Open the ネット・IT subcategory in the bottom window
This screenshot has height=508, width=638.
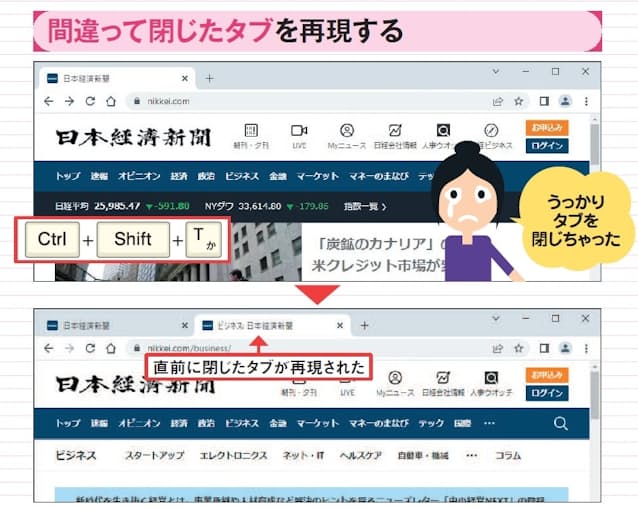(x=304, y=455)
